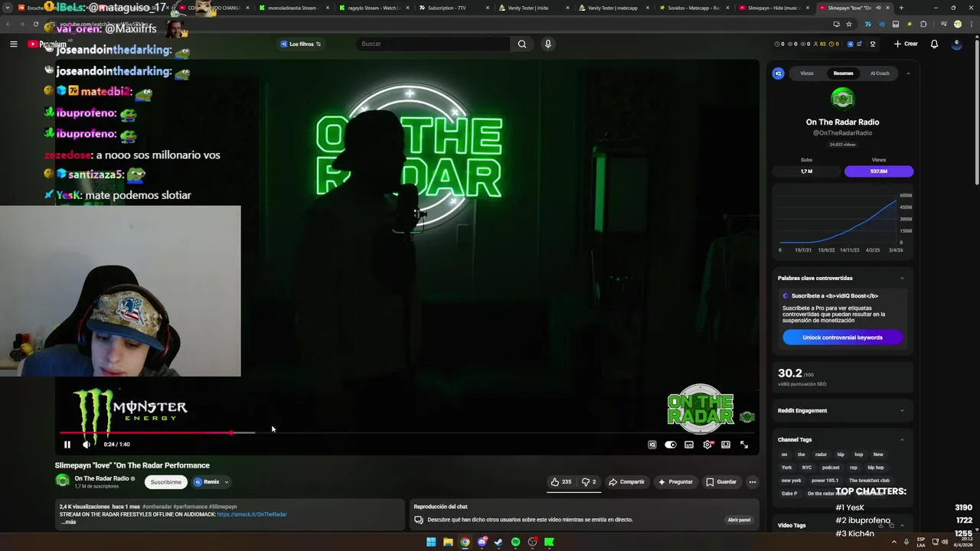Select the Vistas tab in vidIQ panel
This screenshot has height=551, width=980.
pos(807,73)
